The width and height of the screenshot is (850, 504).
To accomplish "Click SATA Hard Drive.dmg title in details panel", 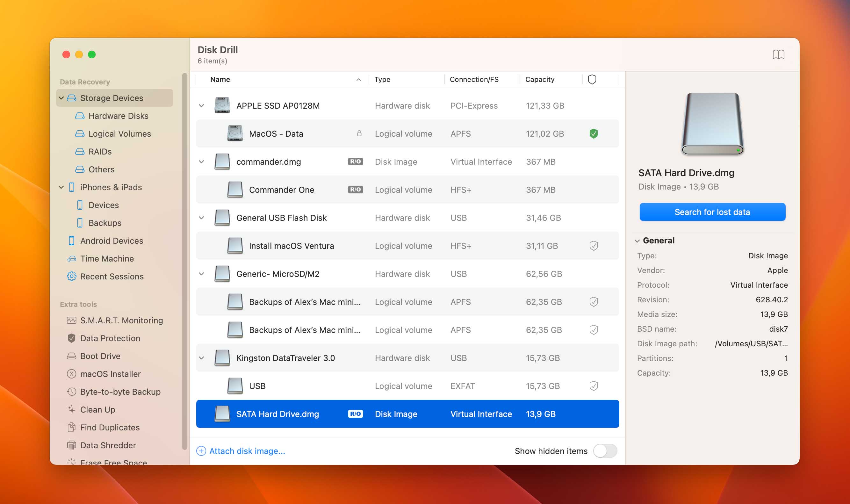I will (x=686, y=173).
